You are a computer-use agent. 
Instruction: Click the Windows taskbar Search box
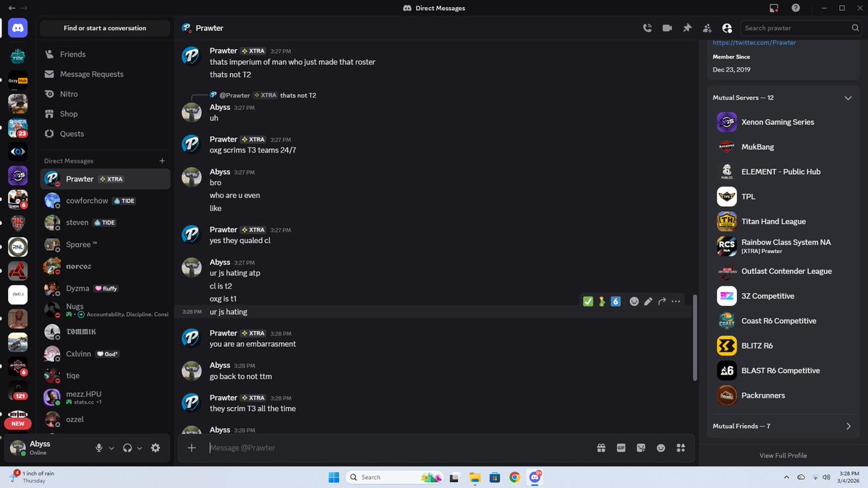394,477
